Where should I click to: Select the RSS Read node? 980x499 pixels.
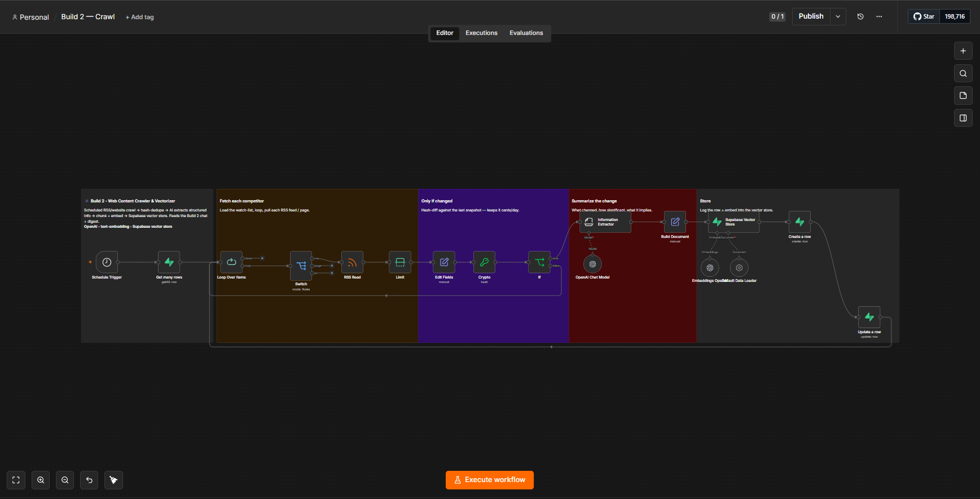pos(352,262)
